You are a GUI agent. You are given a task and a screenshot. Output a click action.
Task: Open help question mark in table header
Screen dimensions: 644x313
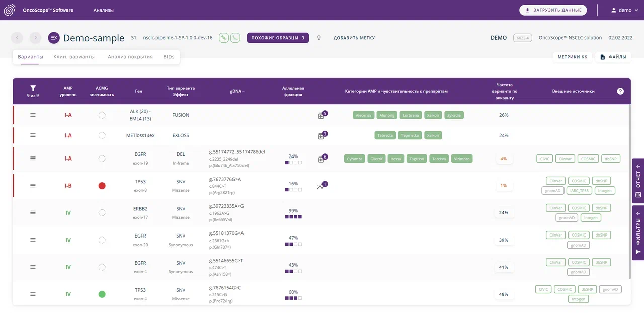pos(620,91)
